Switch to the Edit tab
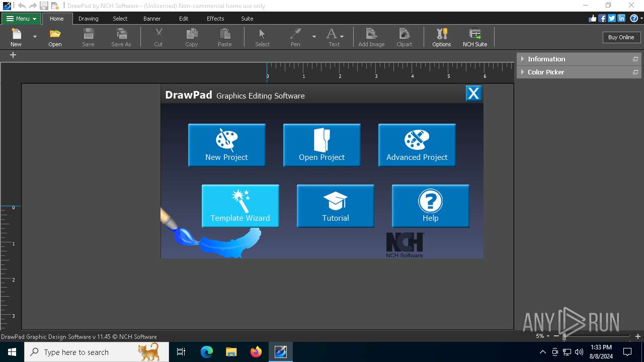644x362 pixels. tap(184, 19)
